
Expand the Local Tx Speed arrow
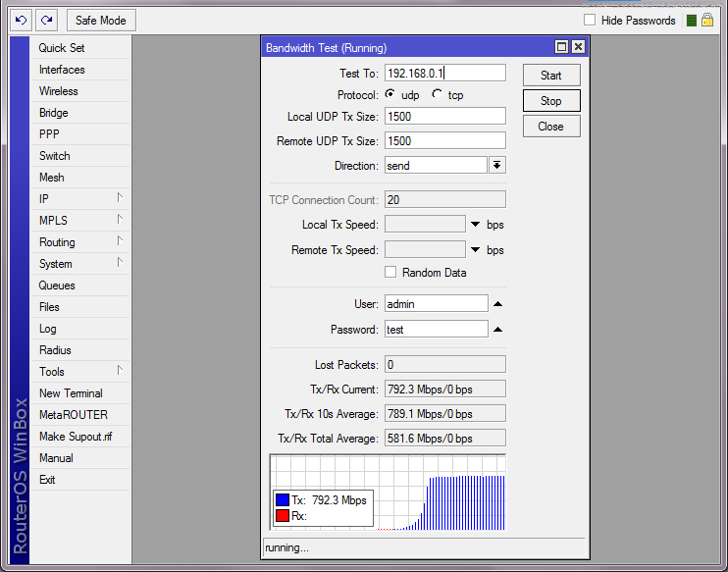(475, 225)
